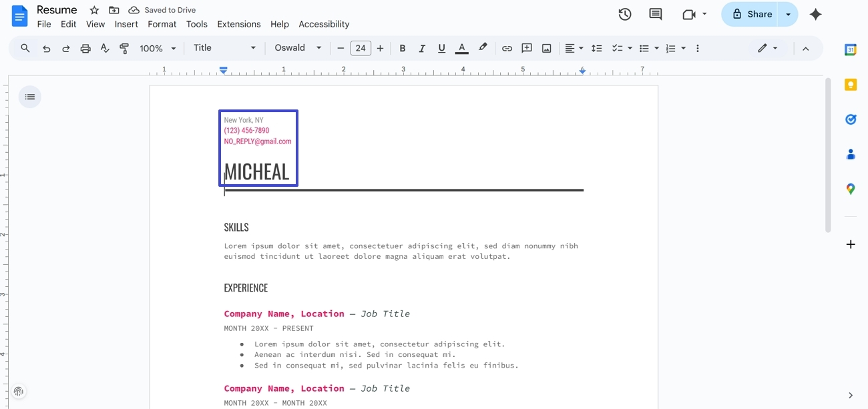Screen dimensions: 868x409
Task: Open line and paragraph spacing
Action: click(597, 48)
